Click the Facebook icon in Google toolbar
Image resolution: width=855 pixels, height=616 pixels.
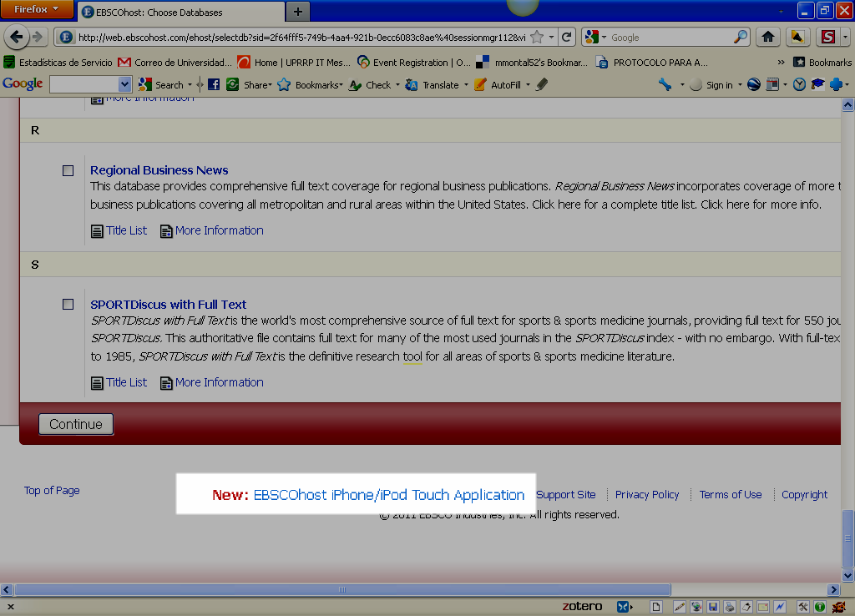pos(214,84)
